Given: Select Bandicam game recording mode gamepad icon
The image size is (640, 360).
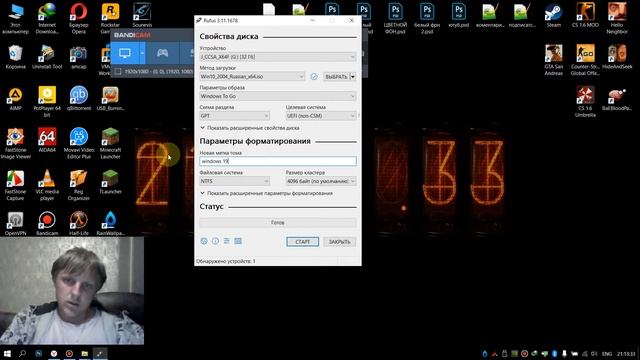Looking at the screenshot, I should click(x=162, y=53).
